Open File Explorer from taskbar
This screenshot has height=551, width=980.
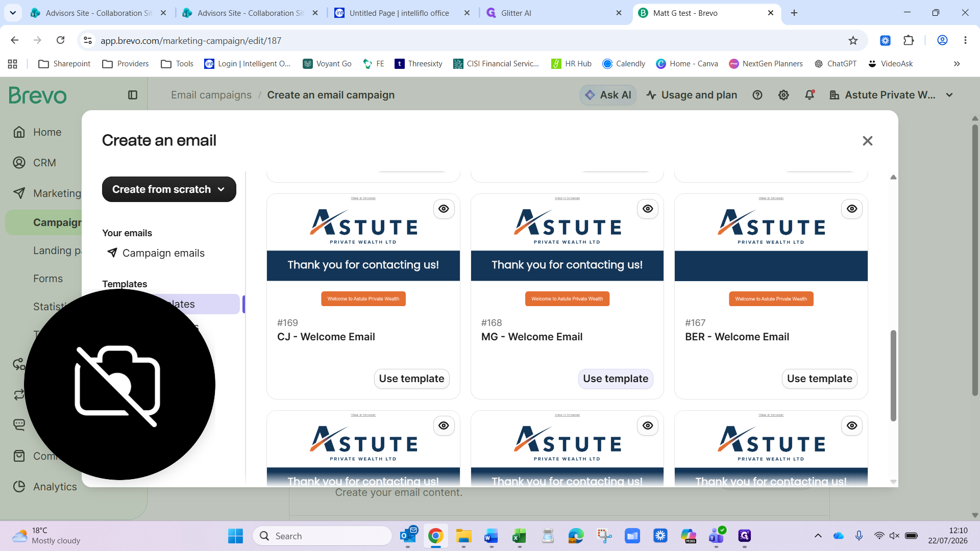pos(463,536)
